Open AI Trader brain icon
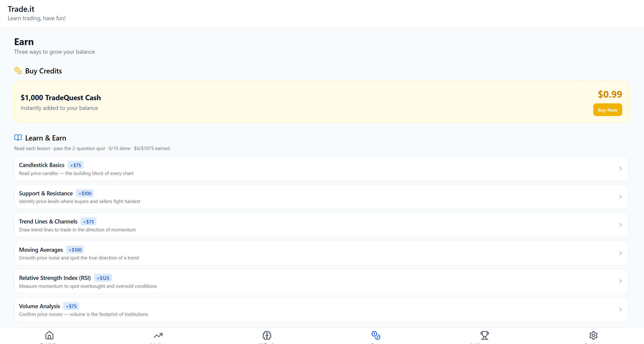644x344 pixels. pos(267,335)
